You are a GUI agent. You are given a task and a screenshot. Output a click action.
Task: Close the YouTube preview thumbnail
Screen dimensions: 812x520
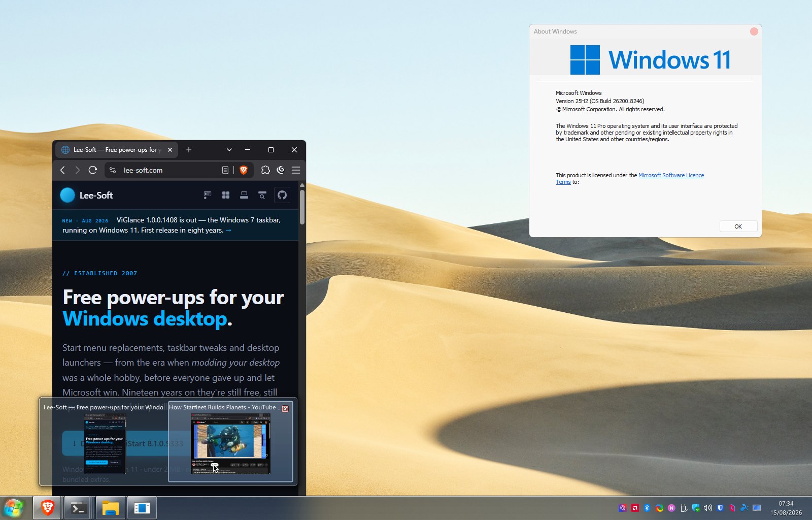(x=285, y=408)
